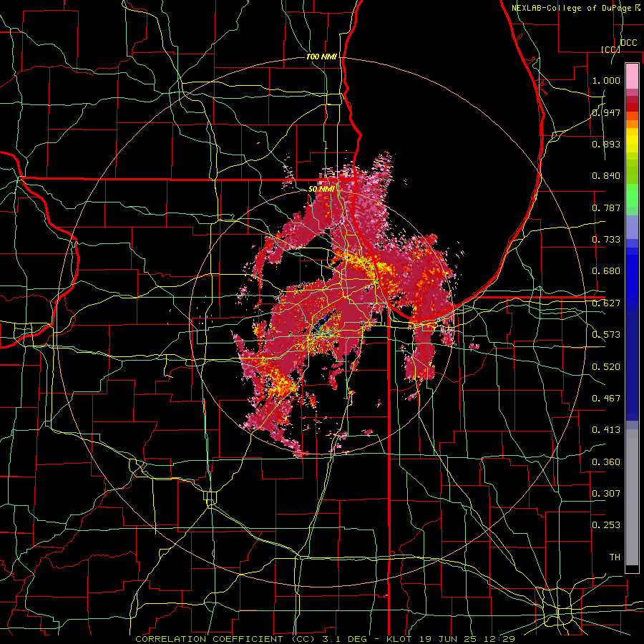
Task: Click the 0.413 scale value
Action: (606, 430)
